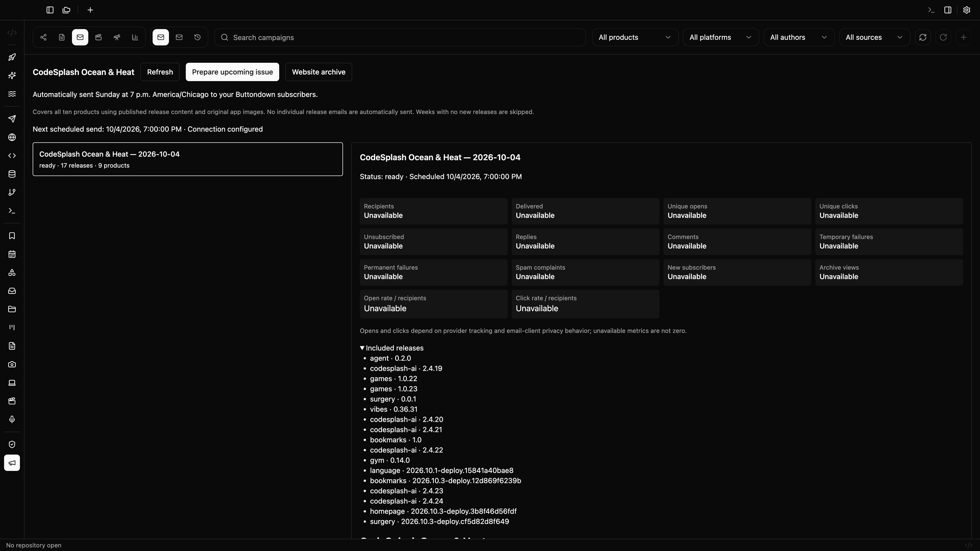Click the Archive views metric card
This screenshot has width=980, height=551.
(889, 272)
